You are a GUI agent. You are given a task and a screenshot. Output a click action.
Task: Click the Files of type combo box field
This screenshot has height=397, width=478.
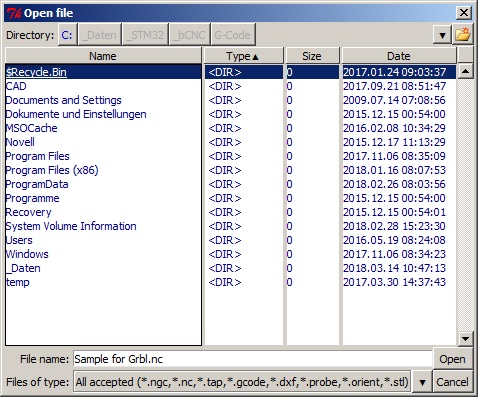click(242, 382)
